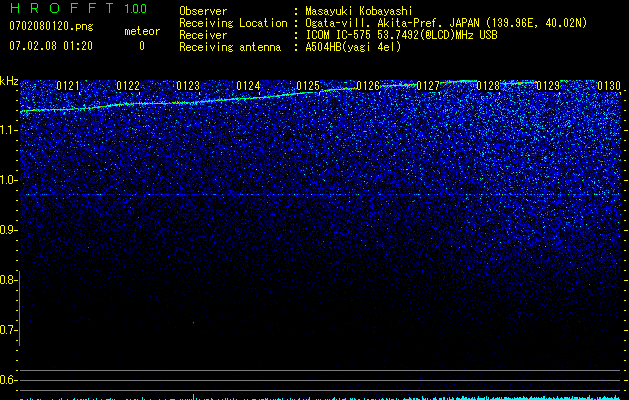Click the 0.6 frequency axis label
This screenshot has height=400, width=629.
(7, 380)
